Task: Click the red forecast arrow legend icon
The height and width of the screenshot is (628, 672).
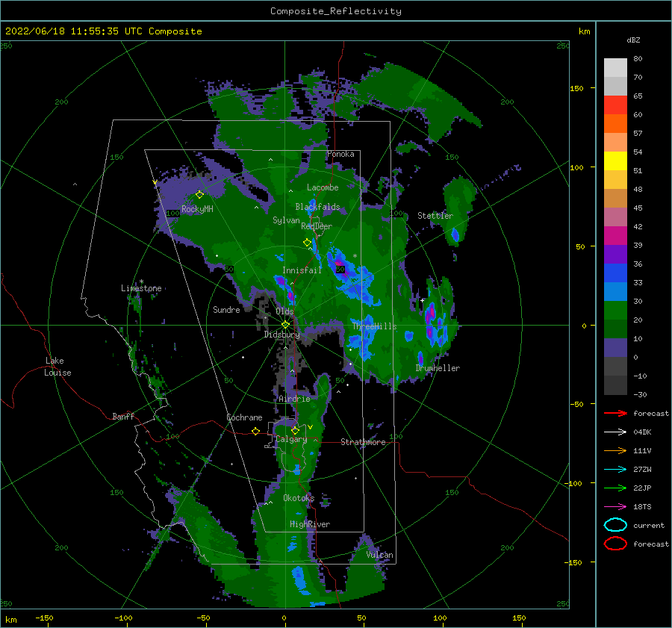Action: tap(615, 413)
